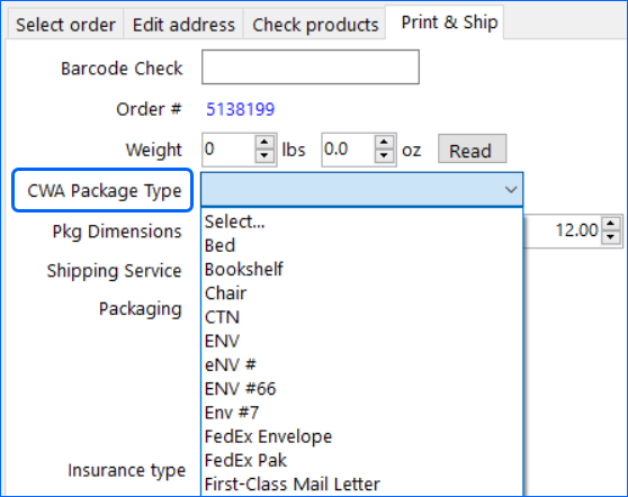The height and width of the screenshot is (497, 628).
Task: Select Bed package type option
Action: 220,245
